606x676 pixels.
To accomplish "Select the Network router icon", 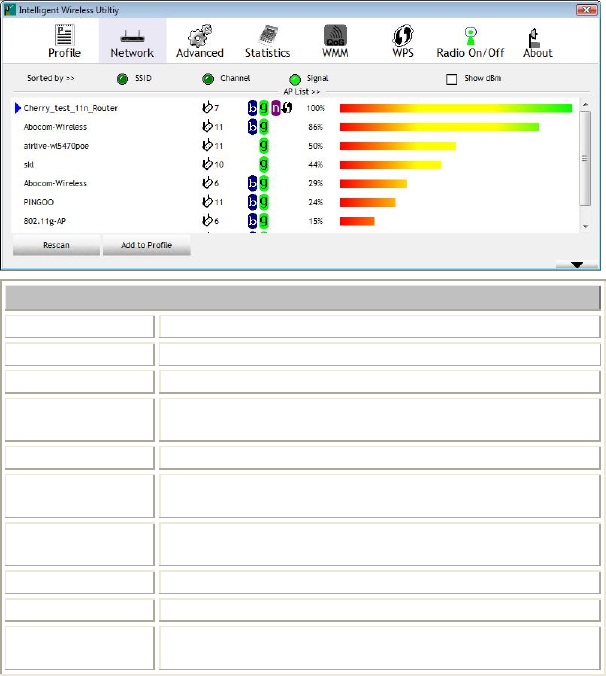I will pyautogui.click(x=132, y=36).
